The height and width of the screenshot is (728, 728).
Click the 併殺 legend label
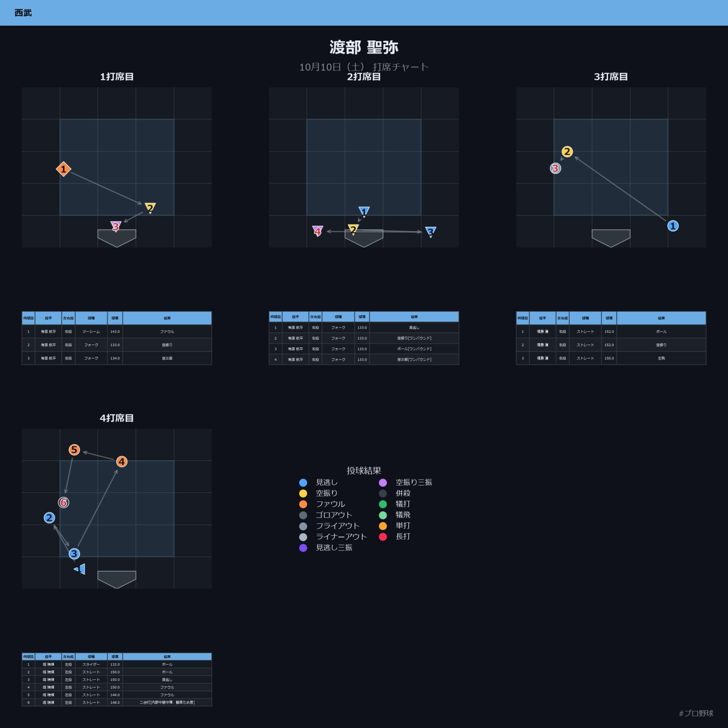pyautogui.click(x=403, y=493)
